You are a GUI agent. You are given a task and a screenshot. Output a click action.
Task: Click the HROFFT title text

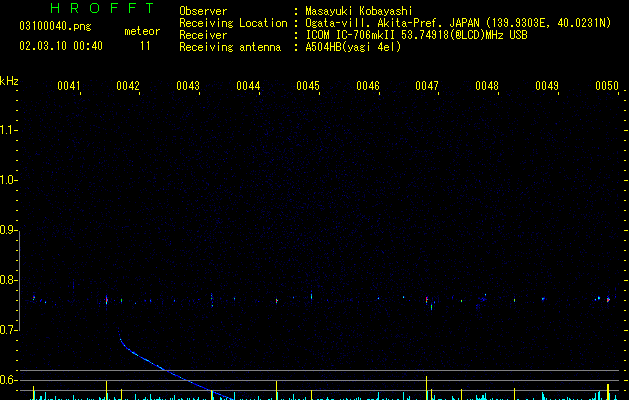point(103,8)
